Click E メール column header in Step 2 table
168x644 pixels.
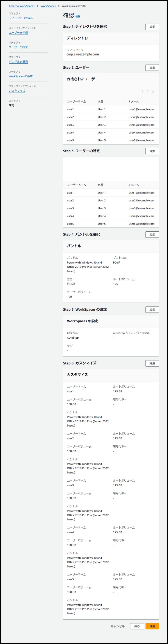134,102
